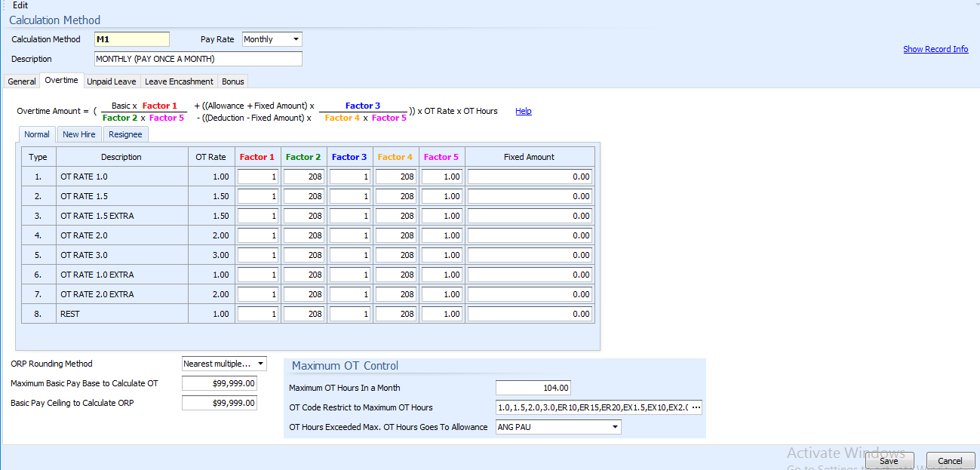Click the Show Record Info link

coord(935,48)
